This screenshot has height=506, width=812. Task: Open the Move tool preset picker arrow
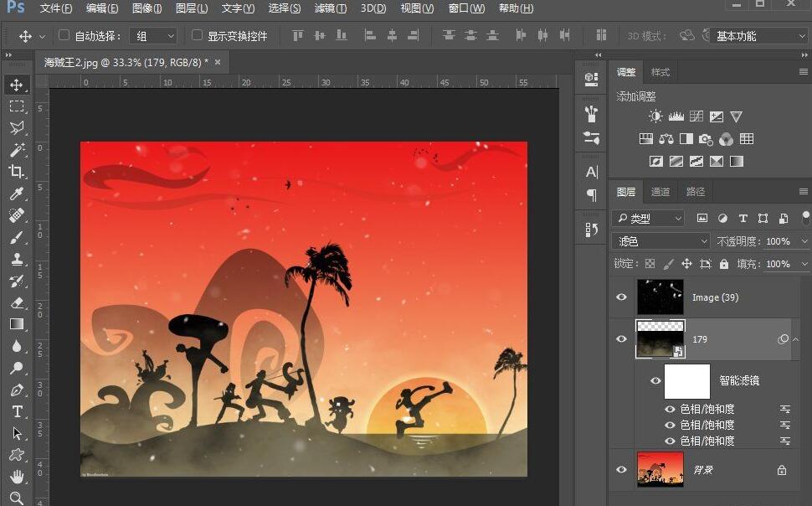tap(43, 37)
